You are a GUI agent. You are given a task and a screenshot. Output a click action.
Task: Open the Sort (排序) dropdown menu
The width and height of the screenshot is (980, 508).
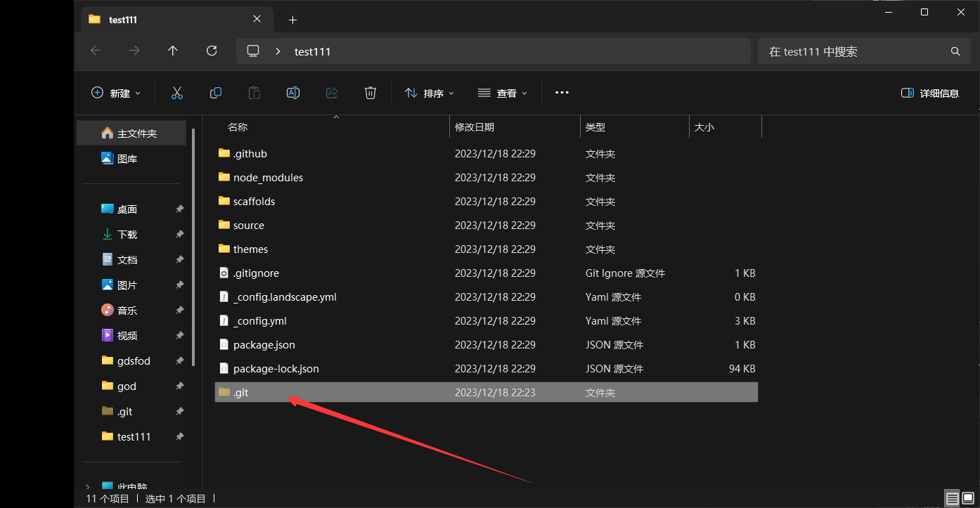tap(430, 93)
